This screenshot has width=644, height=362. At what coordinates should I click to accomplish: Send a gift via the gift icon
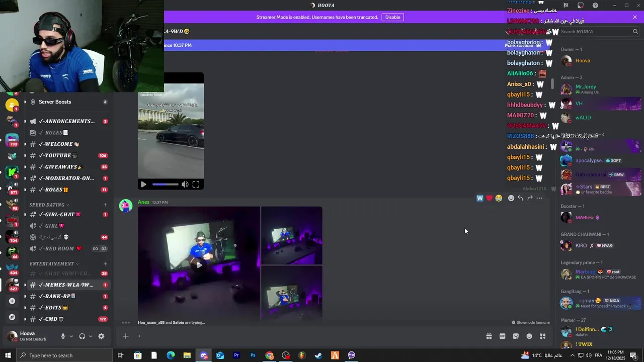(489, 336)
